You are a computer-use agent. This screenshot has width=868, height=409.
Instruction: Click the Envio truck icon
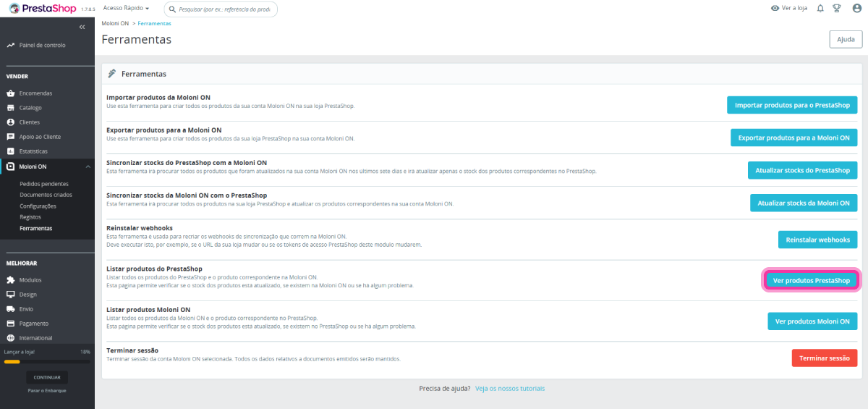pos(11,309)
